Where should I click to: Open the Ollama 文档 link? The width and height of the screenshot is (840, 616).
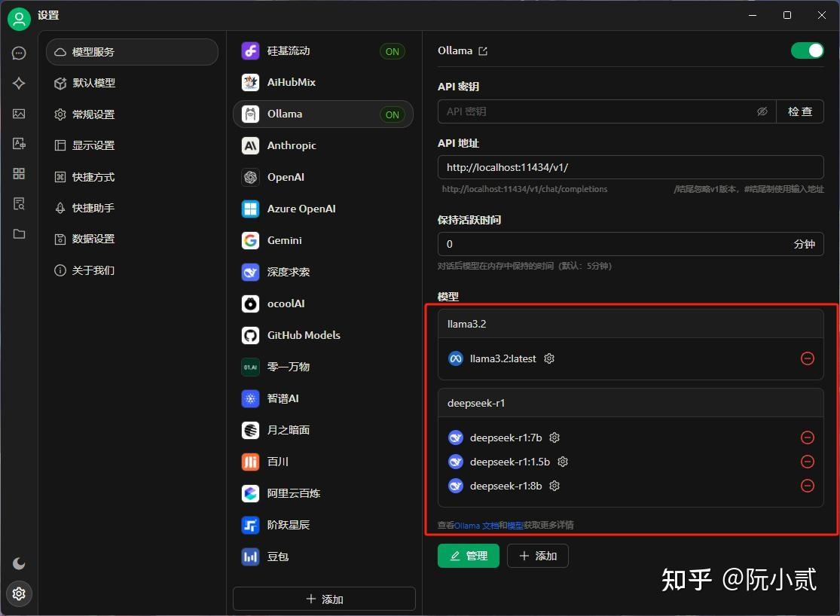477,526
